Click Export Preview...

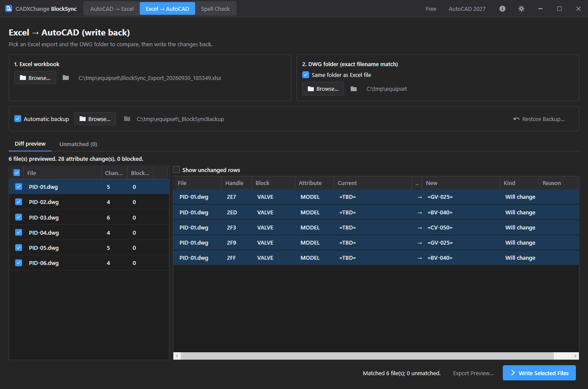(x=473, y=373)
